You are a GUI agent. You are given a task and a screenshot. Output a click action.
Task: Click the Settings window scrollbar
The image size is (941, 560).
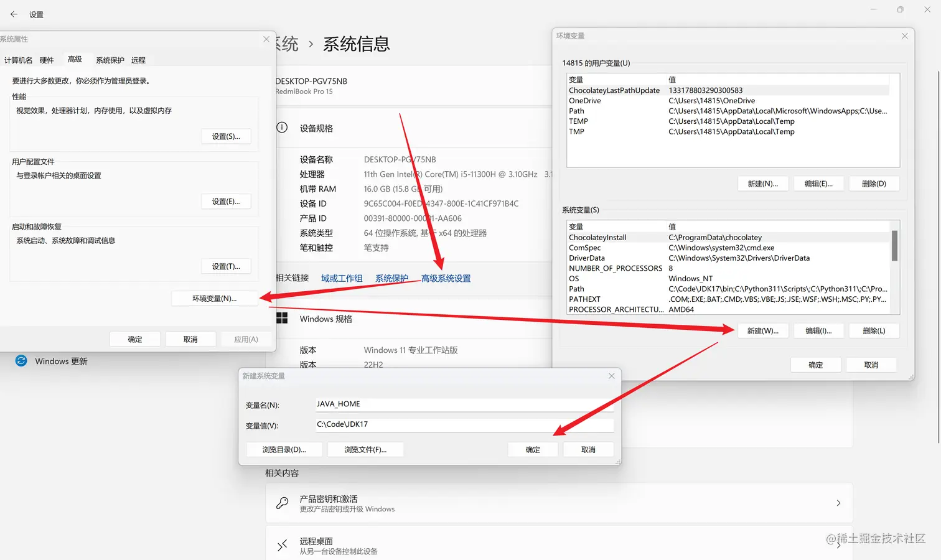938,257
